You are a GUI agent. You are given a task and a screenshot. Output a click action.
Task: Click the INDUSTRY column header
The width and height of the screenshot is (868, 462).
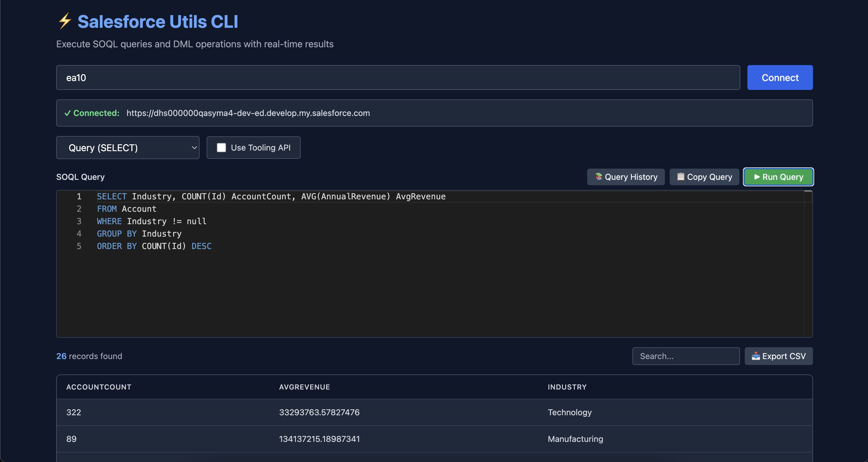point(567,387)
